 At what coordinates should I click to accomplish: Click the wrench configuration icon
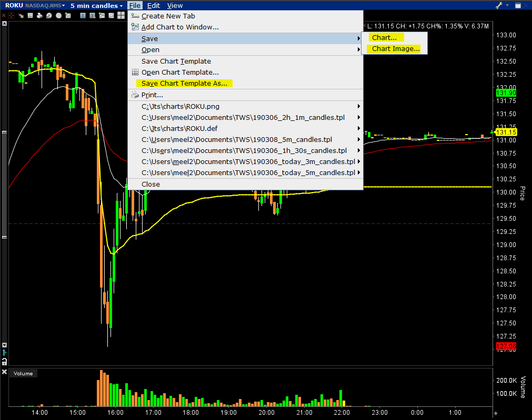499,5
